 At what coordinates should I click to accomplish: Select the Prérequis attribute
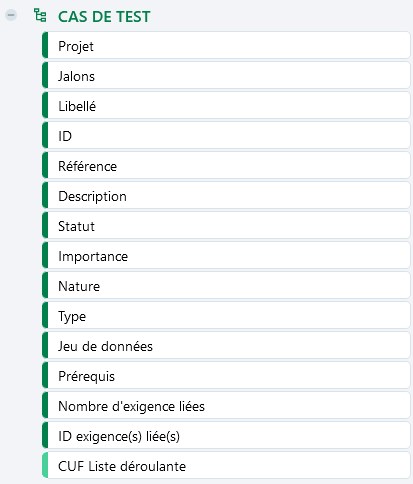[x=226, y=376]
